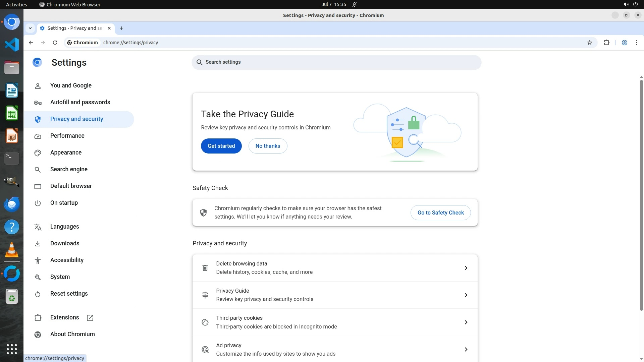
Task: Open the tab search dropdown arrow
Action: (x=30, y=28)
